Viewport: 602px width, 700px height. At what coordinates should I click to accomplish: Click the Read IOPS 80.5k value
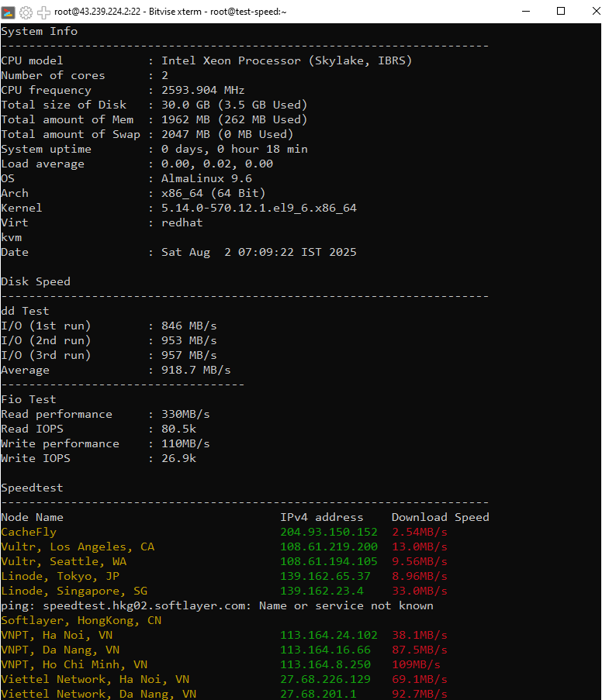point(178,429)
